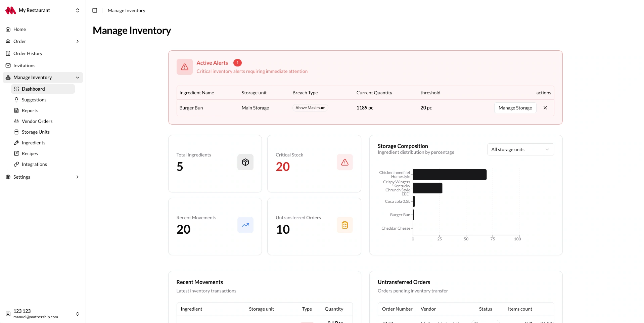Click the Active Alerts warning triangle icon
The height and width of the screenshot is (323, 644).
pyautogui.click(x=185, y=67)
